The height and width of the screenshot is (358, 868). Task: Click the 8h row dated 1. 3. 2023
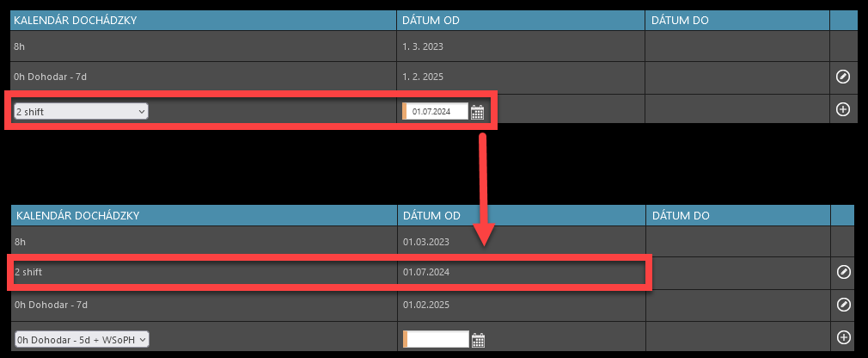point(19,46)
